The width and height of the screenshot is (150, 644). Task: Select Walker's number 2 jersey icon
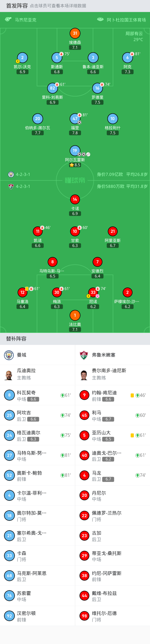(22, 57)
